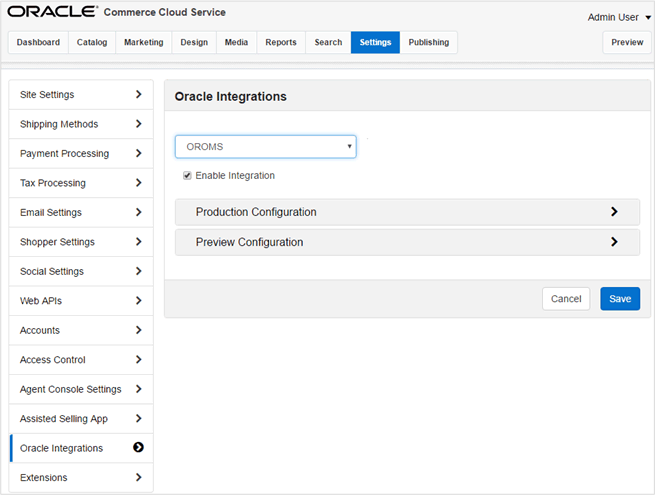Open Accounts settings in sidebar

[81, 330]
